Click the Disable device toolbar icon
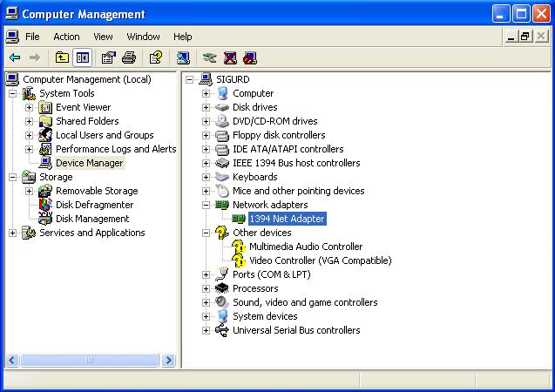Screen dimensions: 555x392 (250, 57)
